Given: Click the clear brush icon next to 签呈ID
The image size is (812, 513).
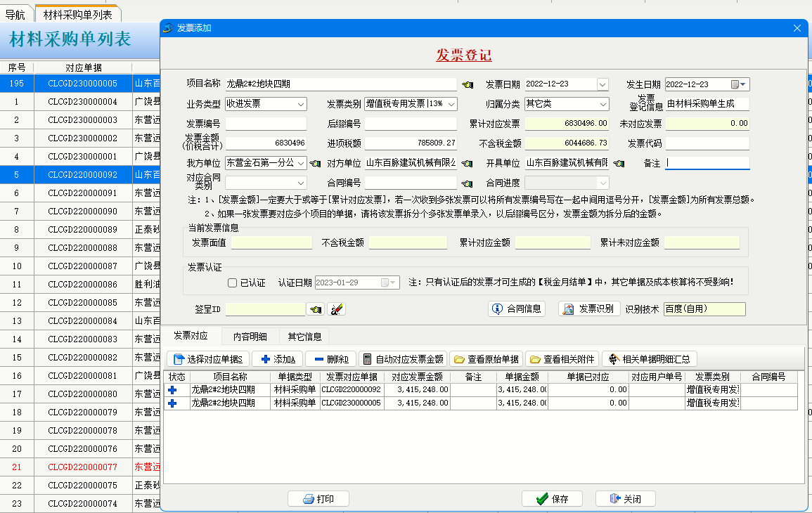Looking at the screenshot, I should [337, 309].
